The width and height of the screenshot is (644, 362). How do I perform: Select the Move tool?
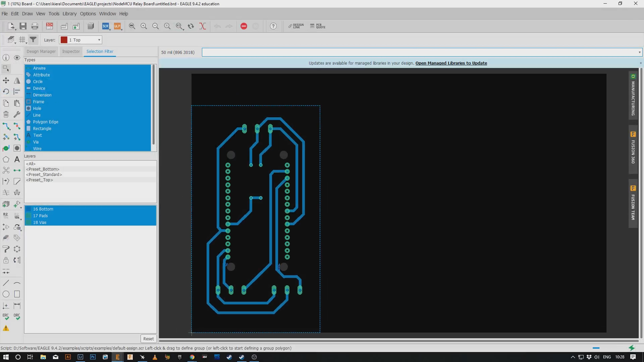(x=6, y=80)
